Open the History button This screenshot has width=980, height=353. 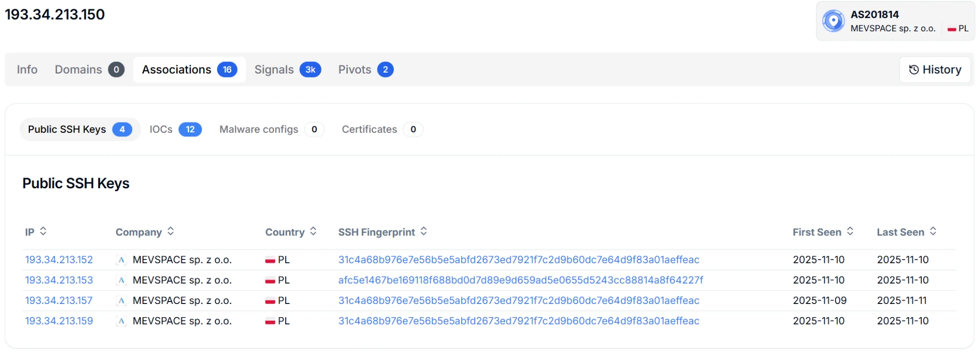(935, 70)
